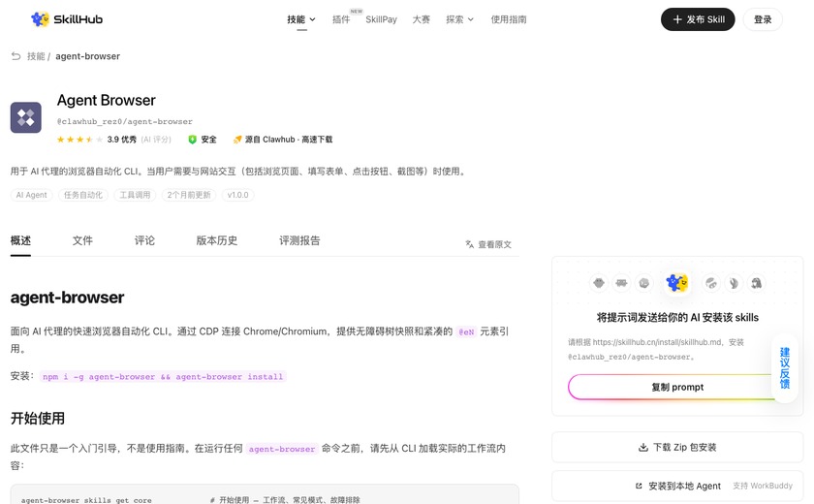Click the v1.0.0 version tag
Viewport: 814px width, 504px height.
[x=237, y=195]
